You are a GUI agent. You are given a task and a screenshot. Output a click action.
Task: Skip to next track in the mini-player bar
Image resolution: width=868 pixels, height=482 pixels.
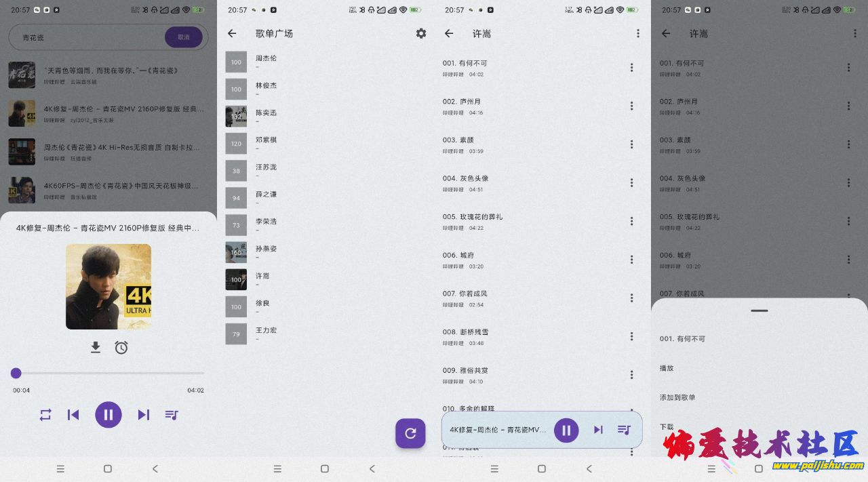(x=597, y=430)
